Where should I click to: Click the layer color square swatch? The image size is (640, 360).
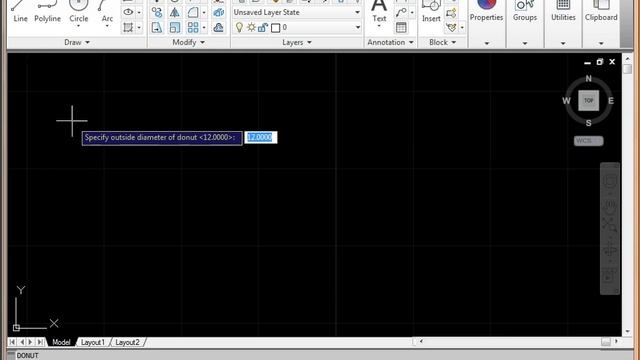tap(276, 28)
